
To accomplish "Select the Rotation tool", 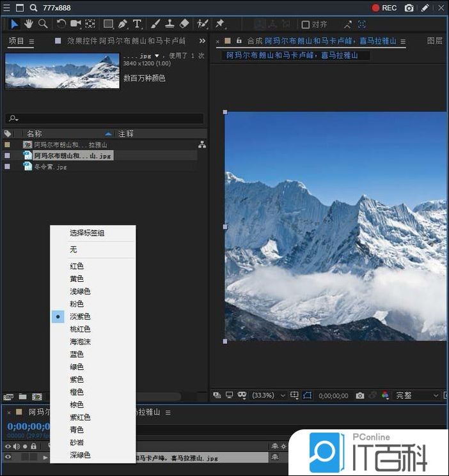I will pyautogui.click(x=61, y=24).
